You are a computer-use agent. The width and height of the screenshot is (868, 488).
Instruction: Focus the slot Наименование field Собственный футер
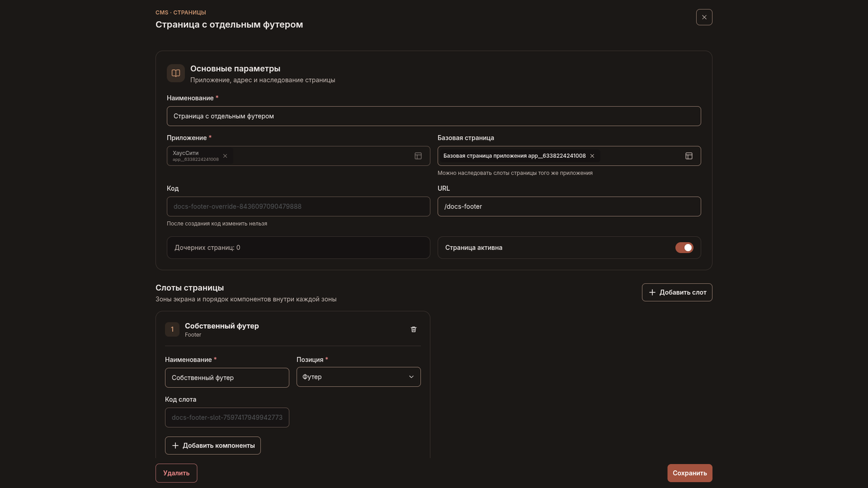[227, 378]
